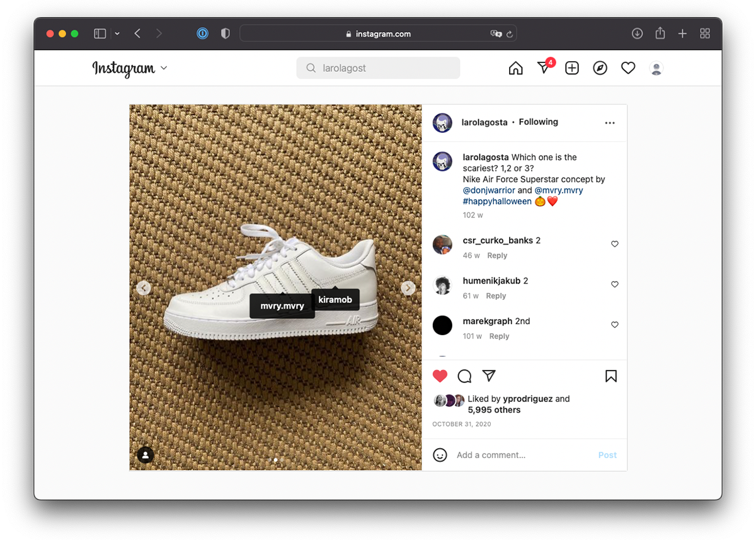Go to previous image in carousel

[144, 288]
